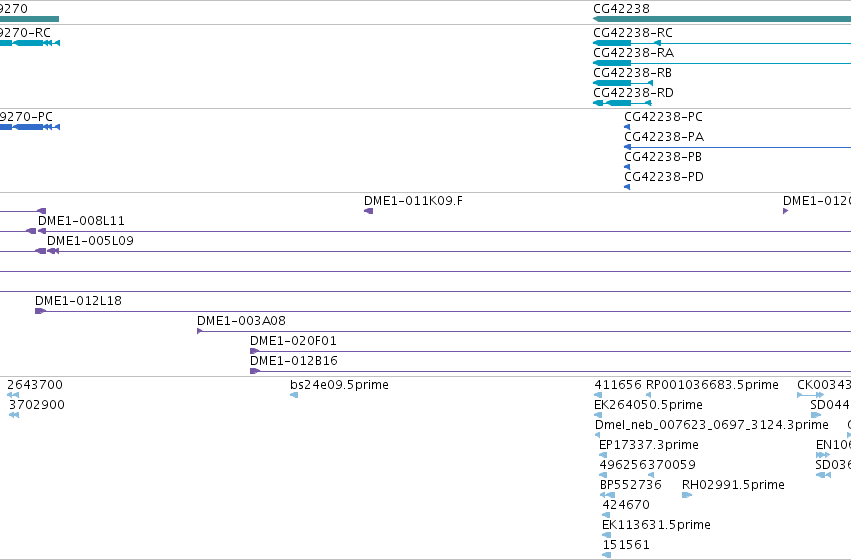The width and height of the screenshot is (851, 560).
Task: Click the DME1-020F01 start arrow glyph
Action: pyautogui.click(x=255, y=352)
